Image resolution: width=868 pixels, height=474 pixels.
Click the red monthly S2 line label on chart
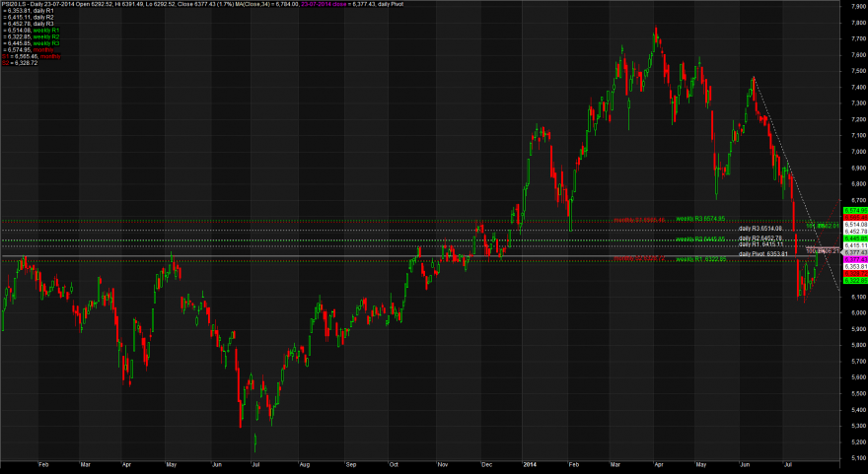[639, 258]
